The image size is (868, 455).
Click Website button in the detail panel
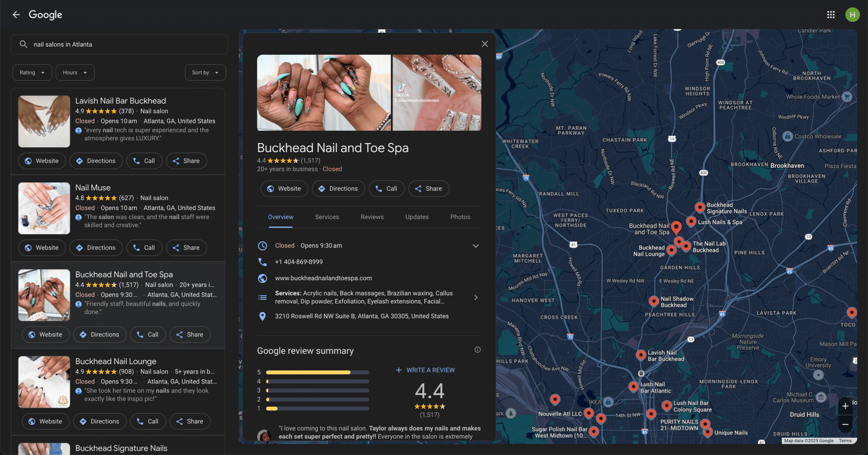(284, 188)
